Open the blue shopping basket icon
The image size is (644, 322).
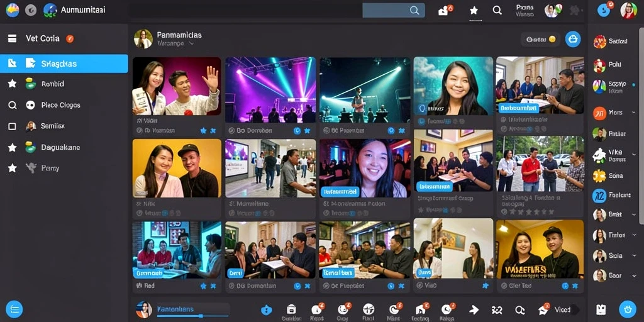tap(573, 39)
